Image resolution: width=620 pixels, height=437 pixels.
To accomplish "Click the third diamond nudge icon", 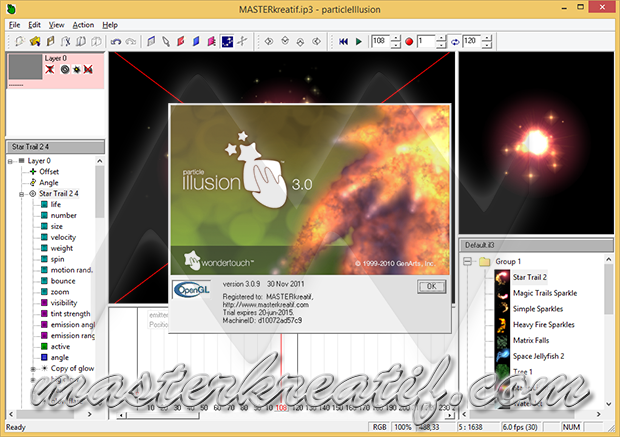I will [301, 41].
